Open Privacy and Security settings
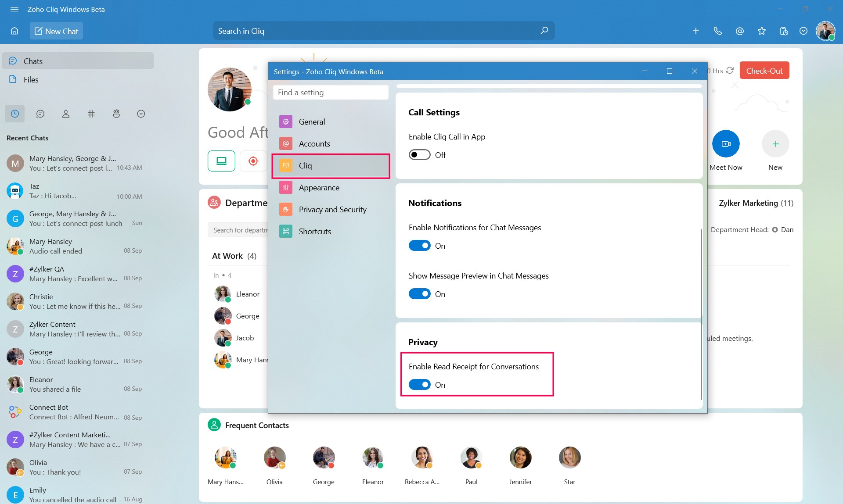This screenshot has height=504, width=843. 332,209
